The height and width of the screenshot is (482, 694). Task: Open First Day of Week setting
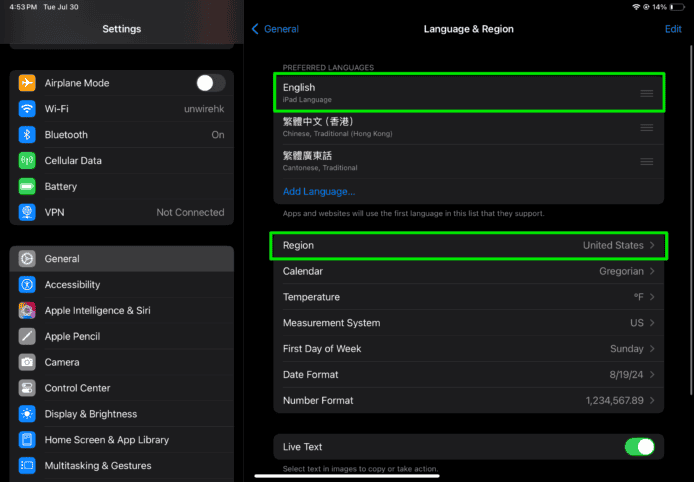coord(468,349)
